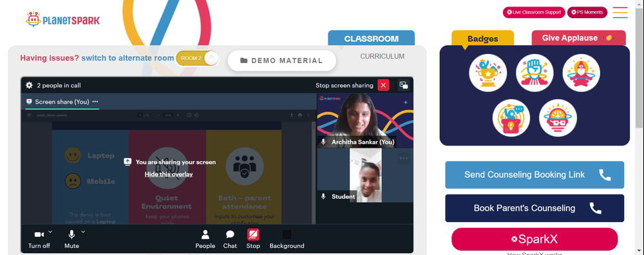Click '2 people in call' text
The height and width of the screenshot is (255, 644).
(59, 86)
